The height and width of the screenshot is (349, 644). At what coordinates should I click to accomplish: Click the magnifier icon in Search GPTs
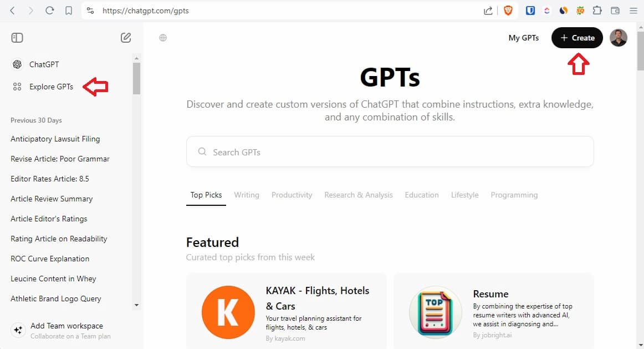coord(202,151)
